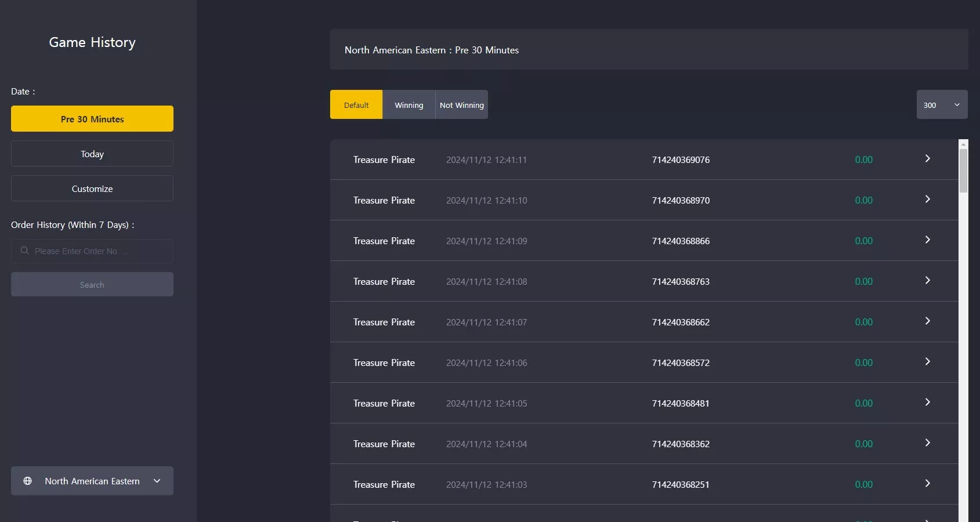Expand arrow for order 714240368362

pyautogui.click(x=927, y=443)
